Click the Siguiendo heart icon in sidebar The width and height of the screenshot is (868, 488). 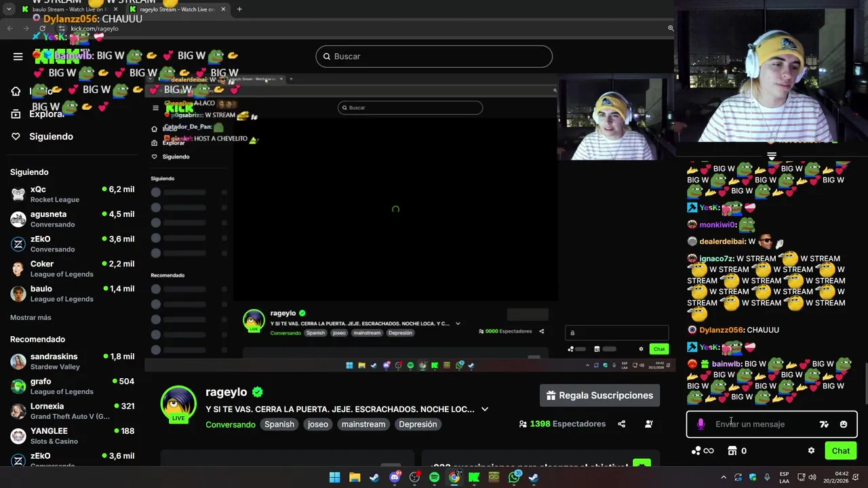tap(16, 136)
